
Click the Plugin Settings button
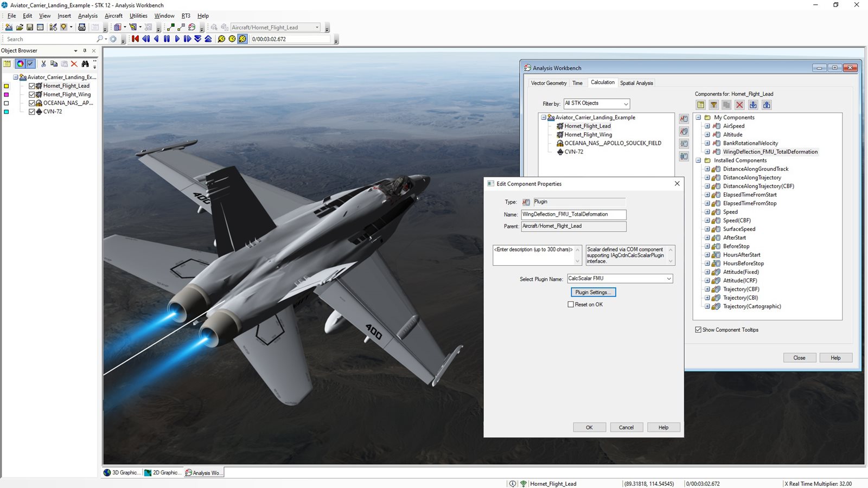coord(593,292)
